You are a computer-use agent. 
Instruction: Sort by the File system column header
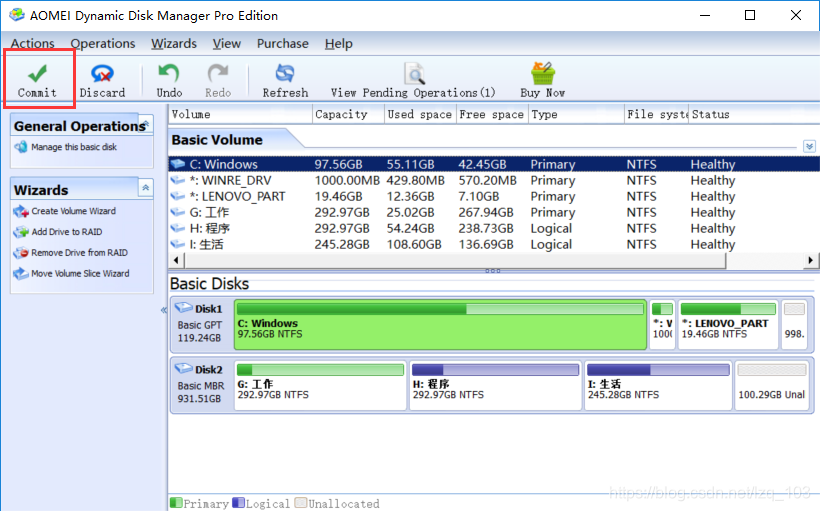[x=657, y=114]
